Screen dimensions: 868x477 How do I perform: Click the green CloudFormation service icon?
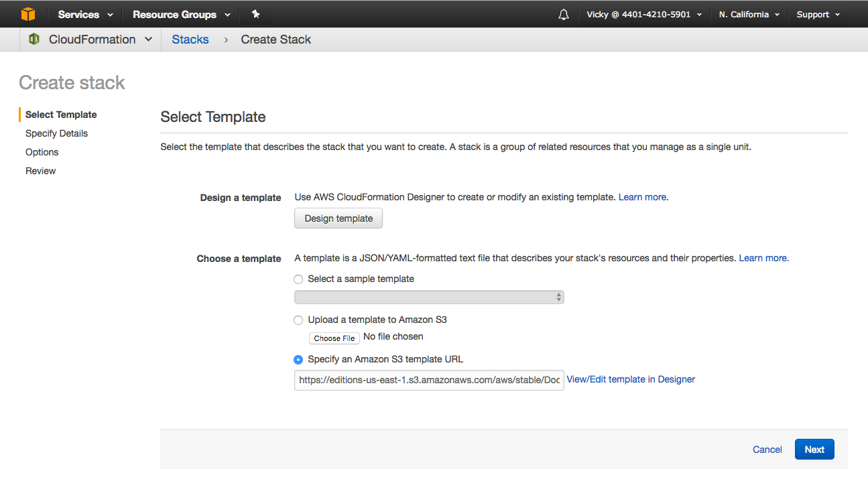[x=34, y=40]
